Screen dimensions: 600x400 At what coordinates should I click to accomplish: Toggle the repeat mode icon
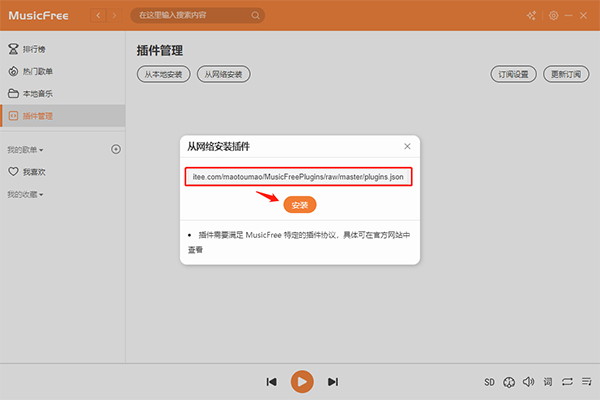click(567, 382)
